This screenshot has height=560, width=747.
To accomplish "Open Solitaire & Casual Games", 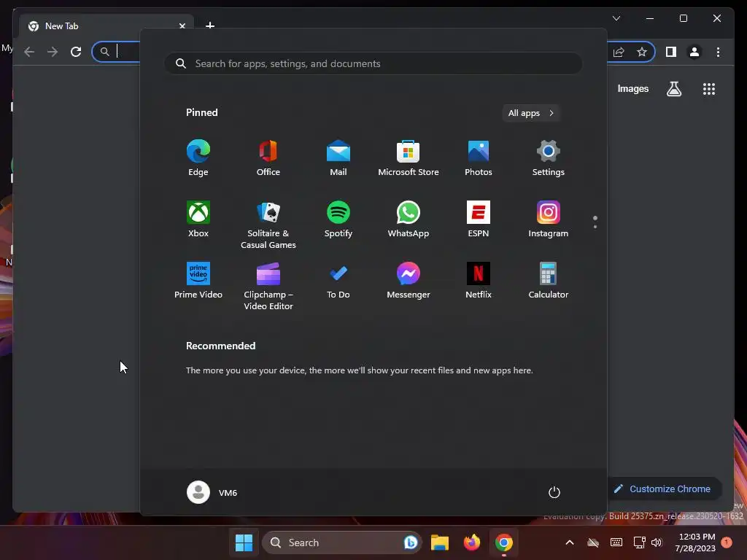I will click(x=268, y=225).
